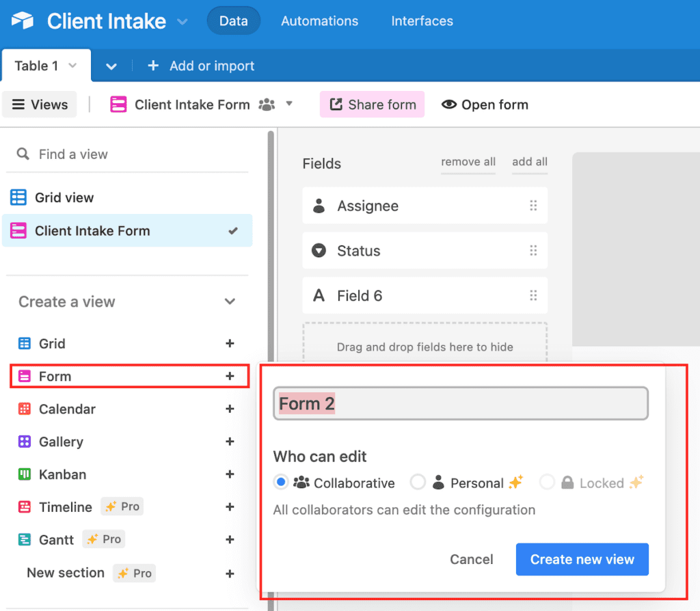Click the Form 2 name input field

460,403
